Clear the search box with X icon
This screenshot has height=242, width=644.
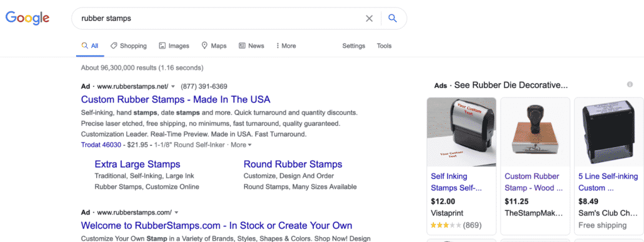(x=369, y=18)
